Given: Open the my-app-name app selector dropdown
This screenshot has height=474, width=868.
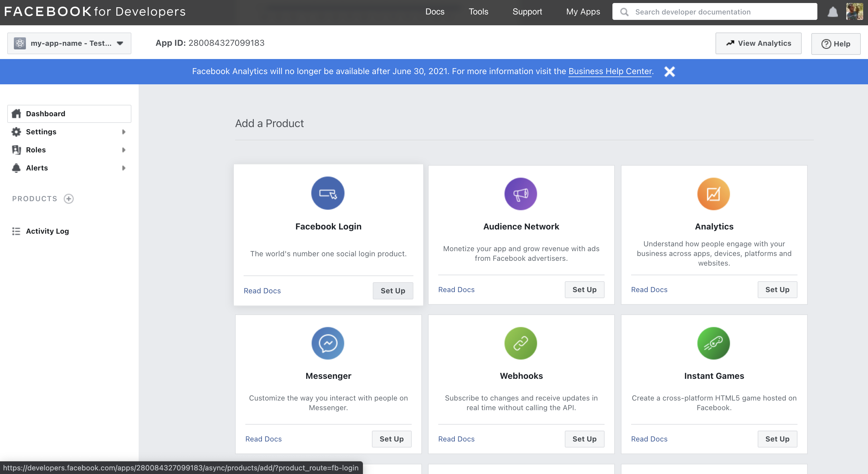Looking at the screenshot, I should click(69, 43).
